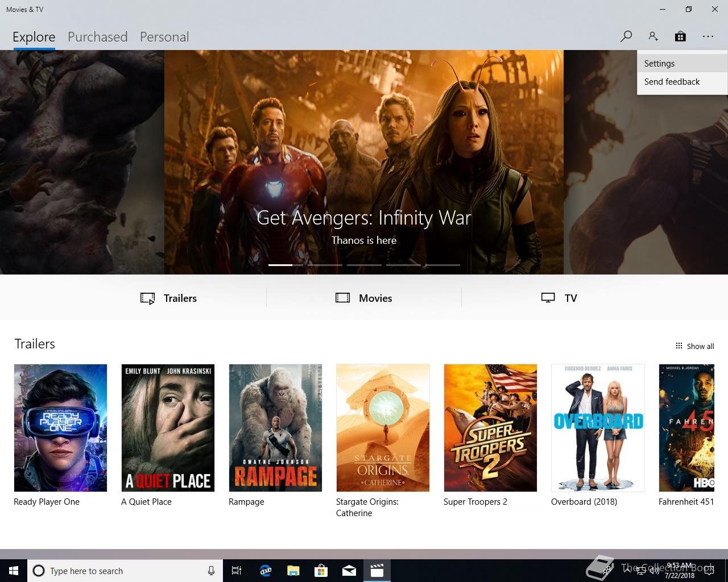The height and width of the screenshot is (582, 728).
Task: Show the next carousel slide on right
Action: click(646, 162)
